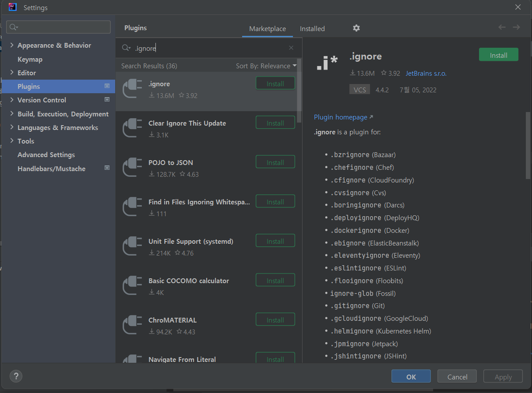Screen dimensions: 532x393
Task: Click the project-level icon beside Handlebars/Mustache
Action: (x=107, y=168)
